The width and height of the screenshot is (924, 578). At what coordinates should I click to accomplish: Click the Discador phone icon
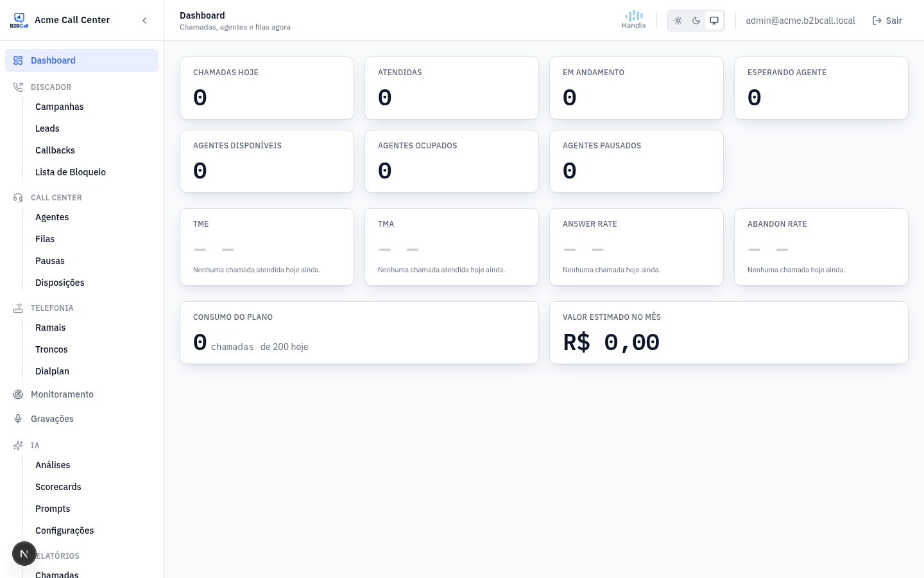click(18, 87)
